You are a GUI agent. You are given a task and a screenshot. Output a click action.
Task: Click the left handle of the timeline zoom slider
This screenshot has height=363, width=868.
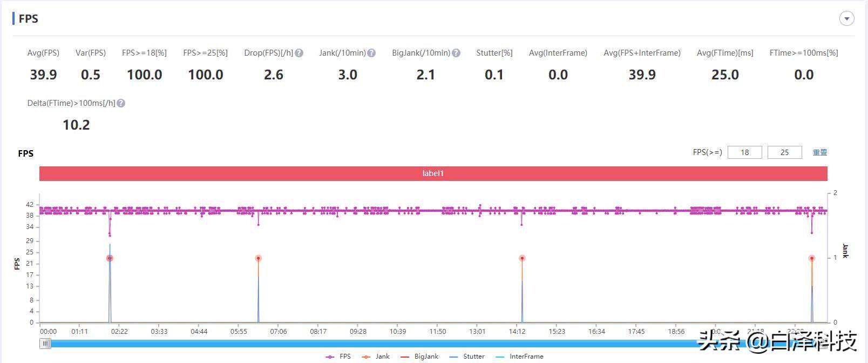(x=45, y=344)
